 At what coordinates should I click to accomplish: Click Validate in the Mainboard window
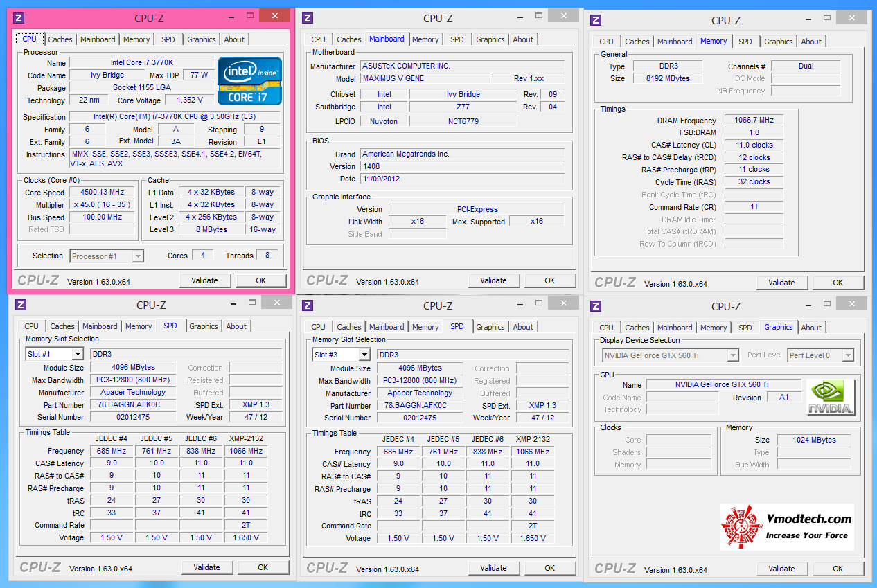pos(493,280)
